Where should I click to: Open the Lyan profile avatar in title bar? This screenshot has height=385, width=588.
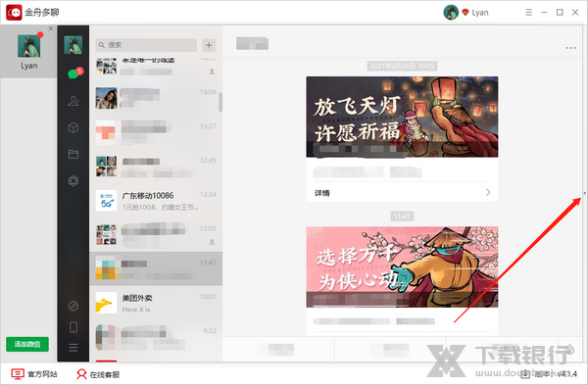tap(451, 13)
